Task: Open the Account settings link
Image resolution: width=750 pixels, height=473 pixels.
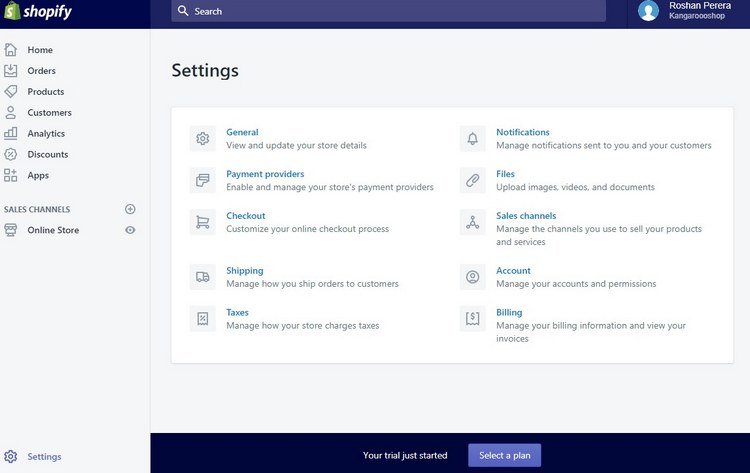Action: coord(513,271)
